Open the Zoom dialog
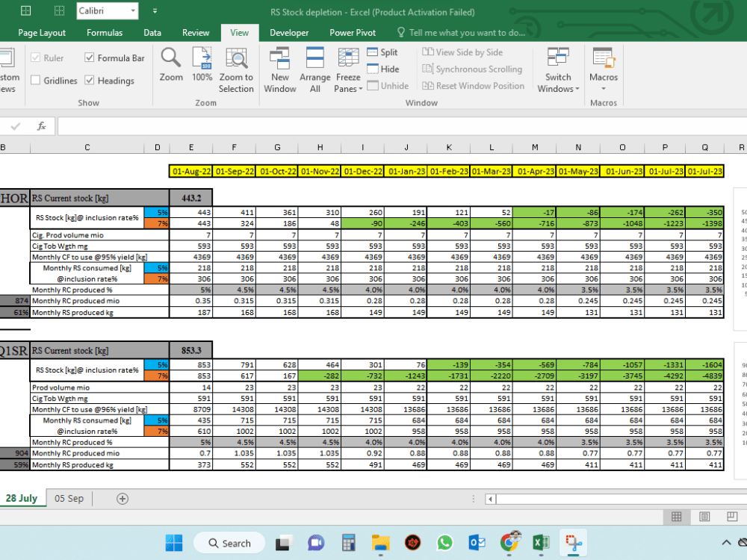 170,67
